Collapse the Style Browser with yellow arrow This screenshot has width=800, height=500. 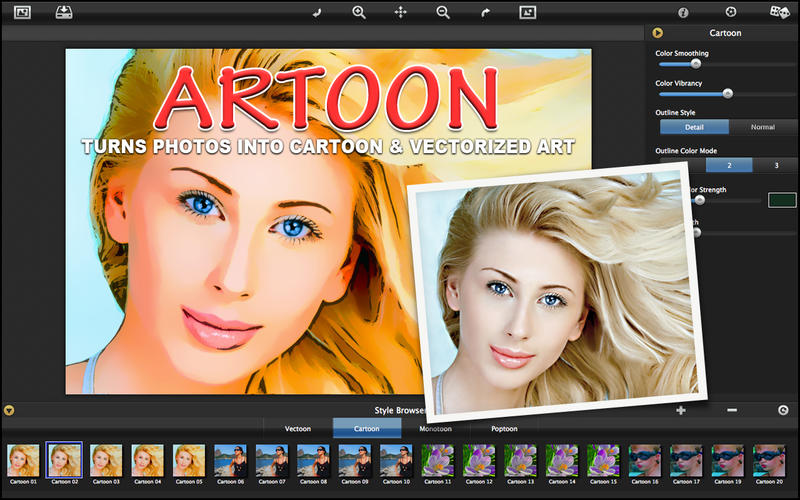[9, 410]
